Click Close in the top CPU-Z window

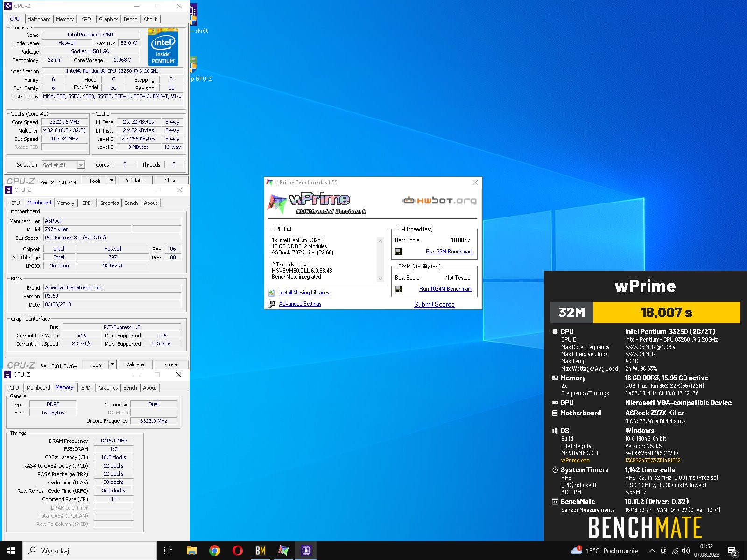pyautogui.click(x=170, y=181)
